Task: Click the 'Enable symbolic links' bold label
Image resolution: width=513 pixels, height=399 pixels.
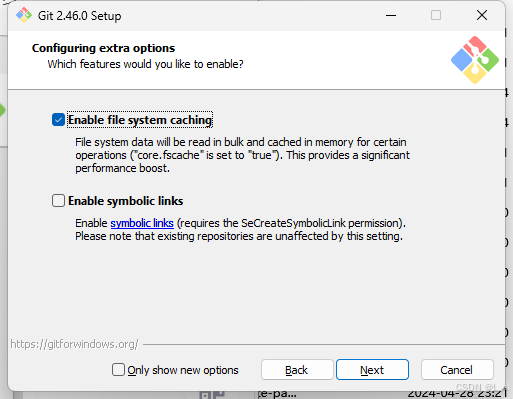Action: tap(126, 201)
